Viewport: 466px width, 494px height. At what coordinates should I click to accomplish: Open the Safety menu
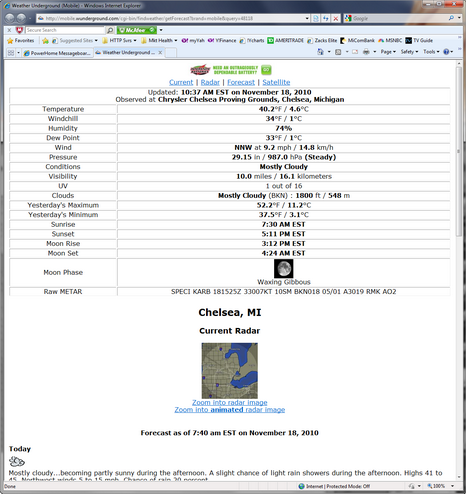(409, 52)
